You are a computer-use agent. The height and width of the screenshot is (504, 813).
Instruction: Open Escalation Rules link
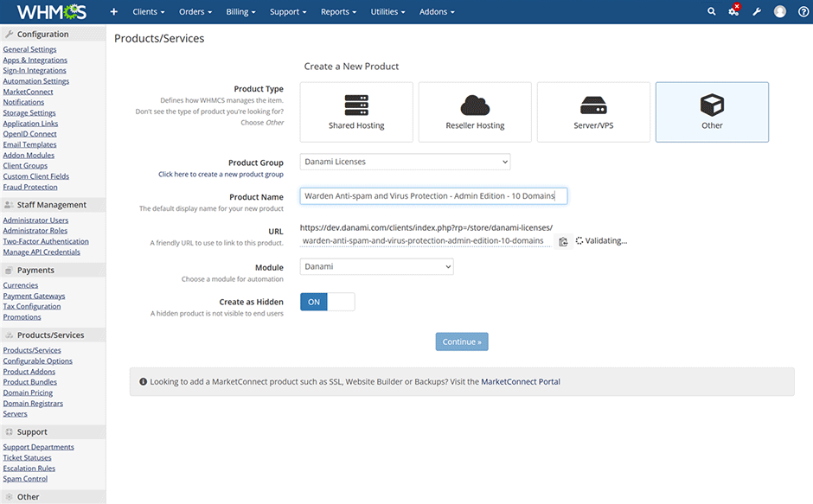coord(29,469)
